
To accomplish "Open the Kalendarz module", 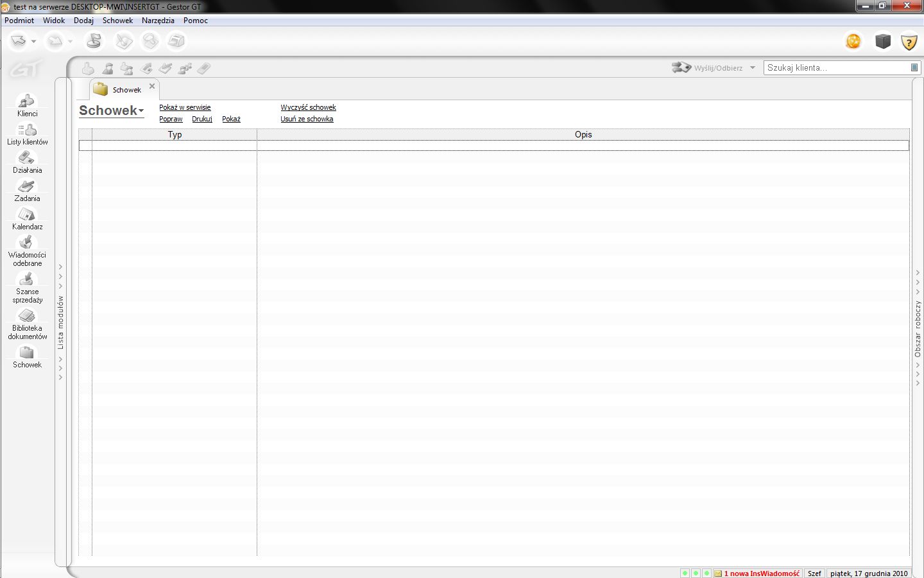I will point(27,219).
